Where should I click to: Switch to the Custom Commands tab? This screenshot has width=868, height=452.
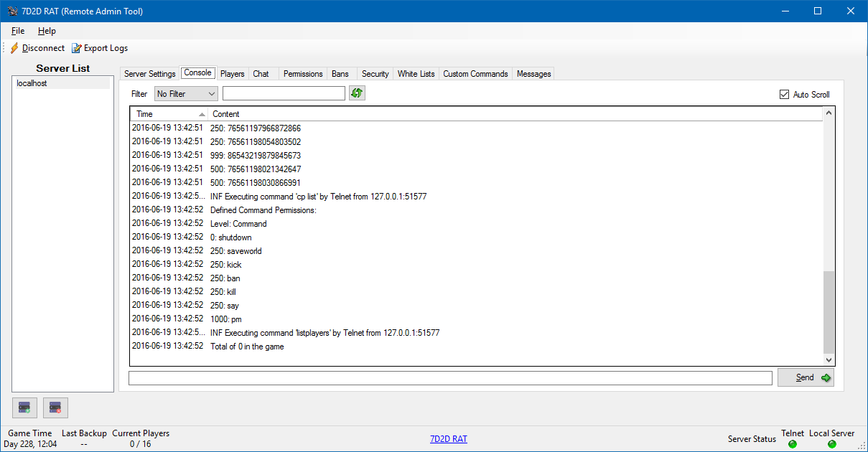pyautogui.click(x=475, y=74)
